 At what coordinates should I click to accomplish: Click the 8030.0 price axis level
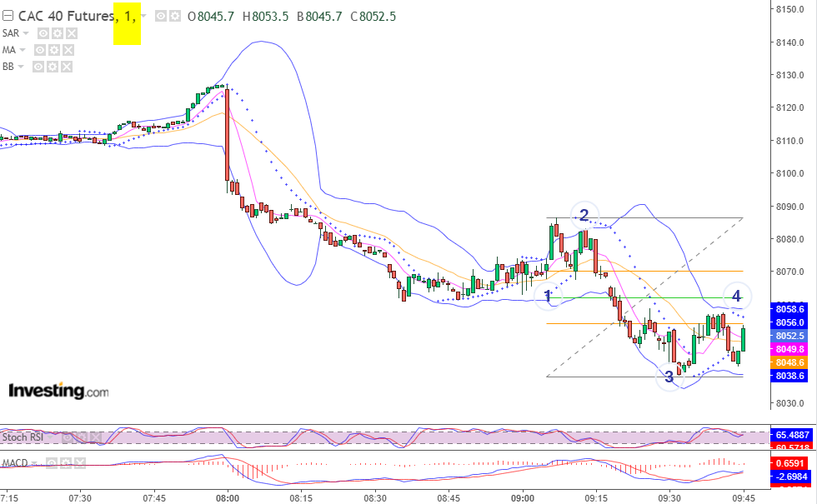click(x=790, y=403)
